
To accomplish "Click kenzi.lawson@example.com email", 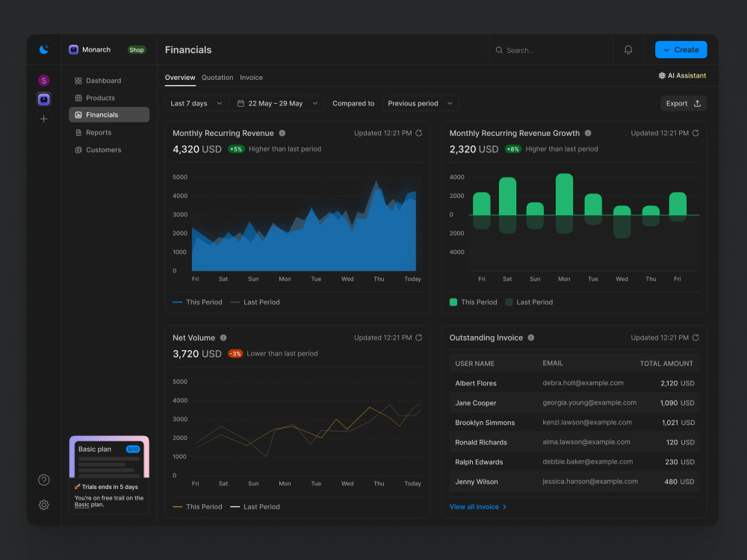I will click(587, 423).
